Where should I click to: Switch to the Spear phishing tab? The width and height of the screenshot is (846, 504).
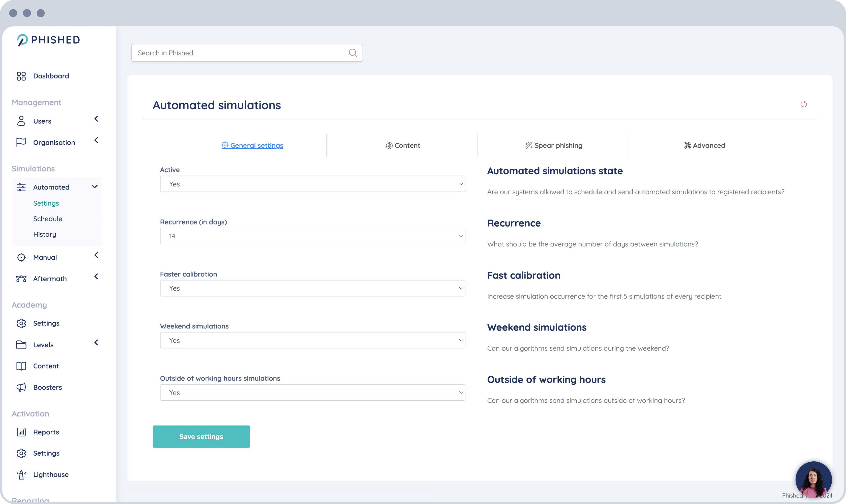coord(553,145)
